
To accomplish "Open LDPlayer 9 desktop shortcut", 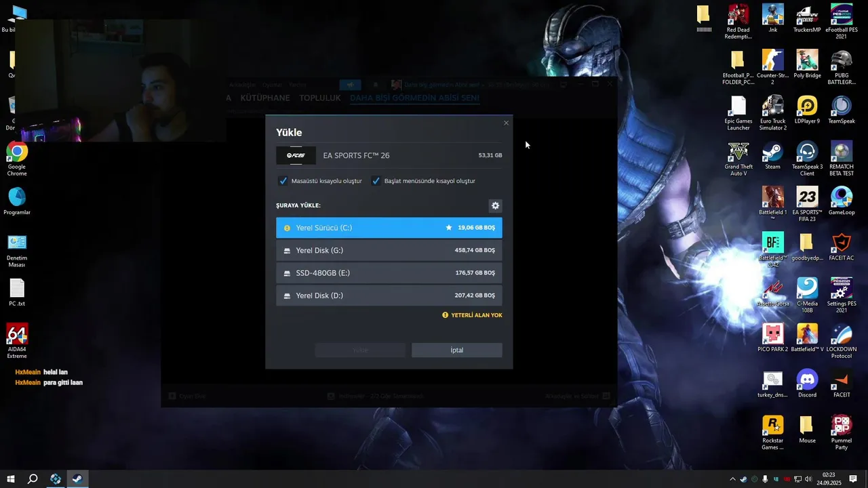I will 807,110.
